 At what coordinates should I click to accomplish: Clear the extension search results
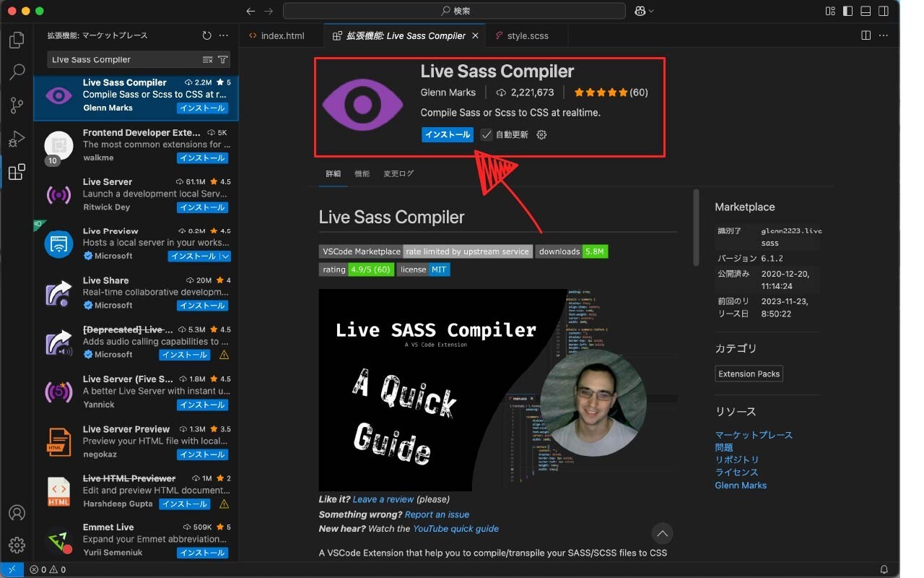coord(208,59)
